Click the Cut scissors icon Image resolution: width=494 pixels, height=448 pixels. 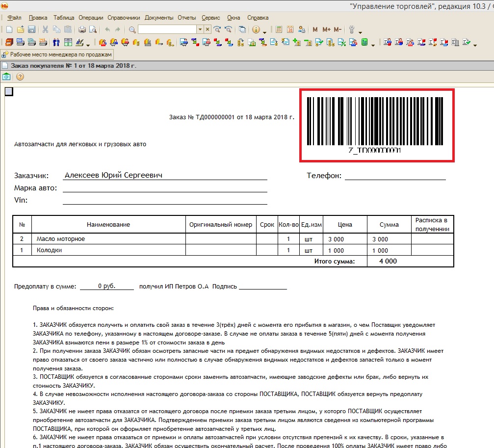46,30
